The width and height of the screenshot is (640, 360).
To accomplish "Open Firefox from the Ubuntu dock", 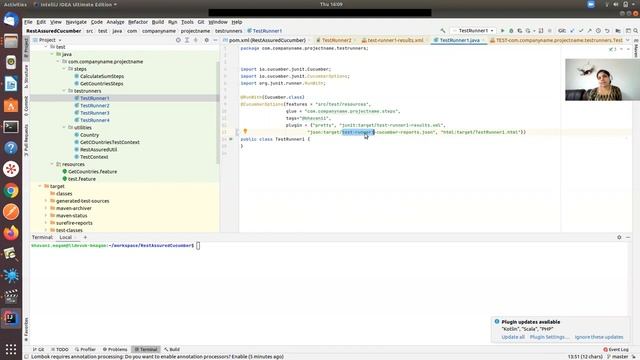I will point(11,233).
